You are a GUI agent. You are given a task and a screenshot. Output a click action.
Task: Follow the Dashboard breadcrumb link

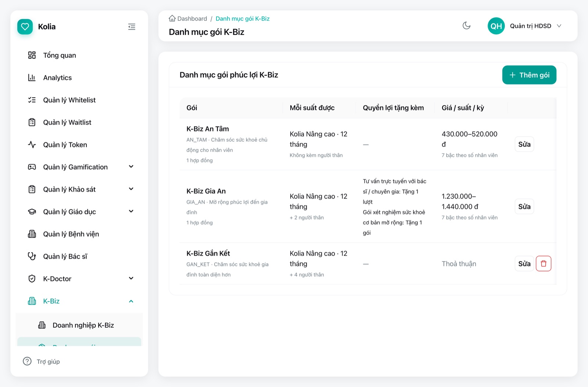(192, 18)
